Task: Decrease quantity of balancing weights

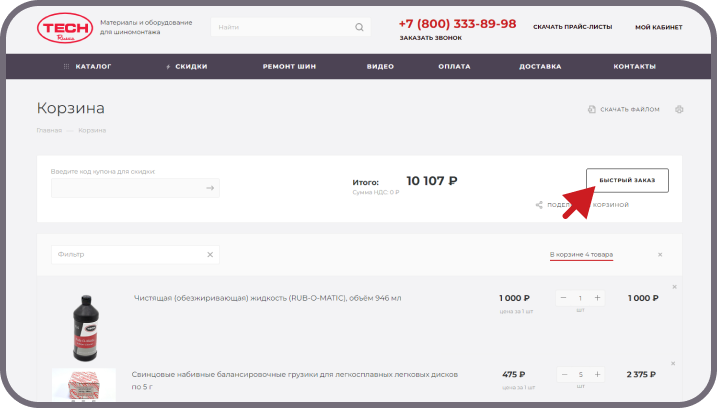Action: tap(563, 375)
